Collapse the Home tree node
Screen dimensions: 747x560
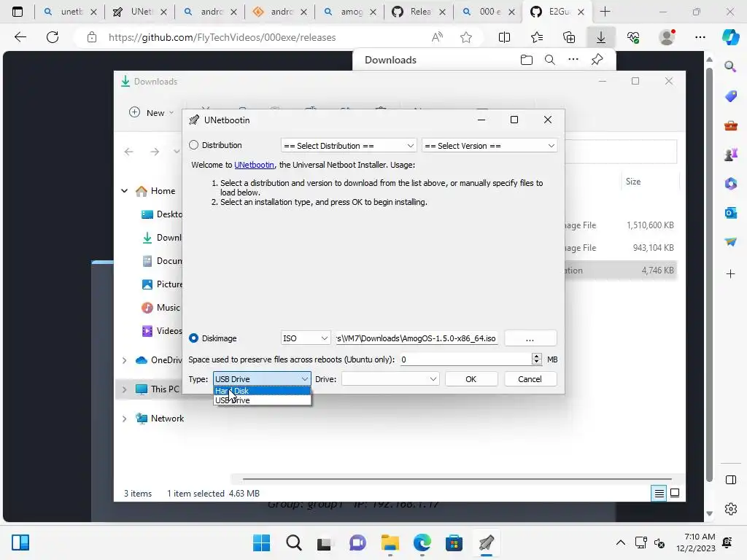pos(124,191)
